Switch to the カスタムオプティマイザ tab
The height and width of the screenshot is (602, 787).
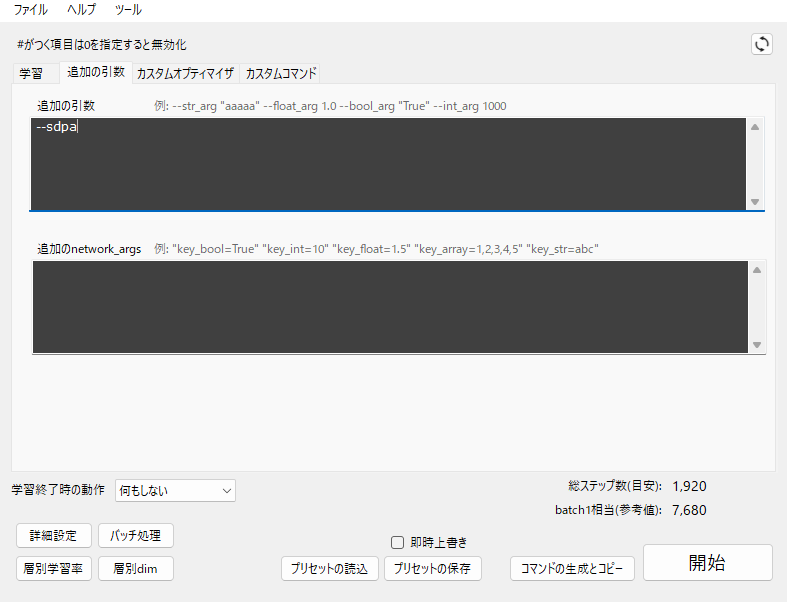[x=185, y=73]
